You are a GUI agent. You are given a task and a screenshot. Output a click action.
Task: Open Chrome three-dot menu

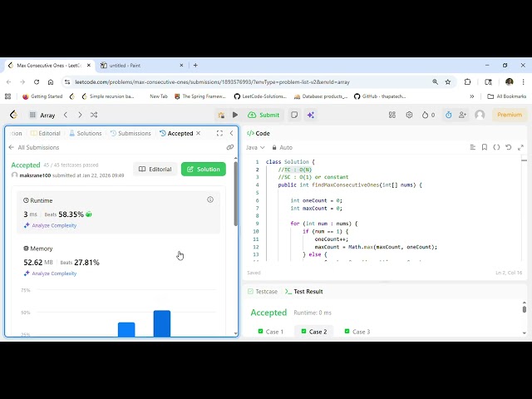click(x=524, y=81)
